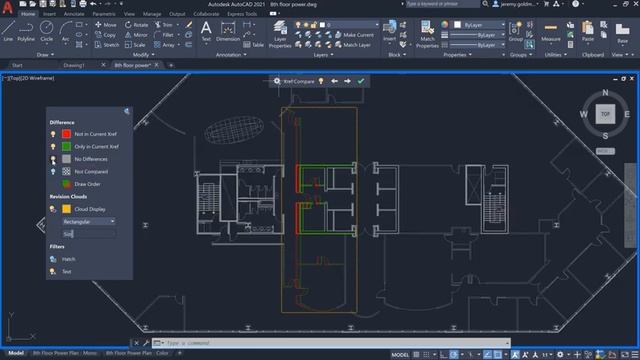Select the Trim tool
This screenshot has height=360, width=640.
click(163, 25)
